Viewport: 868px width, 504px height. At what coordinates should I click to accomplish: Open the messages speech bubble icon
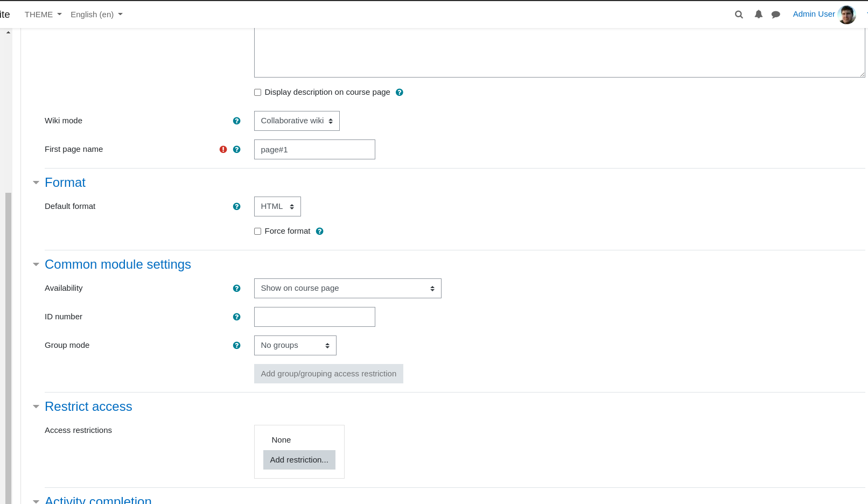coord(775,15)
